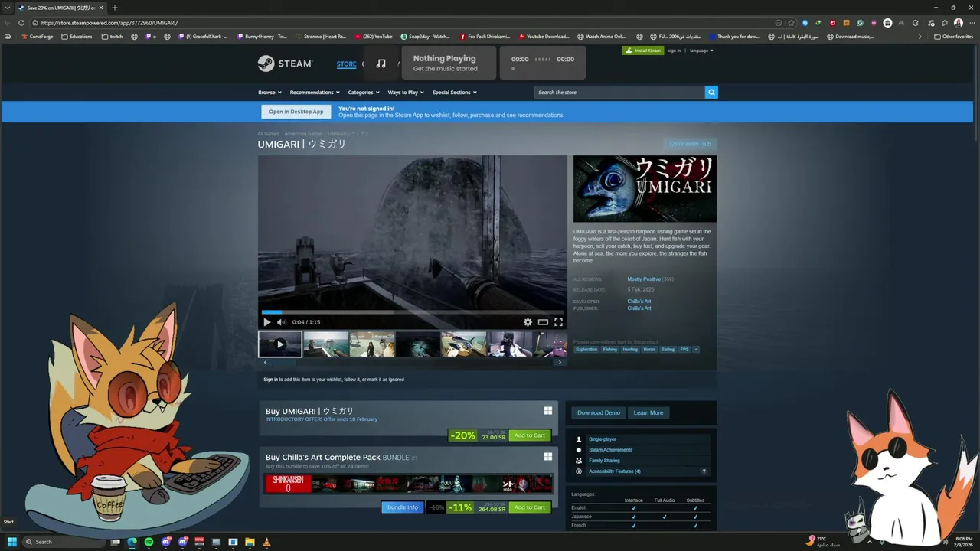Open the language dropdown in the header
This screenshot has width=980, height=551.
[x=701, y=51]
